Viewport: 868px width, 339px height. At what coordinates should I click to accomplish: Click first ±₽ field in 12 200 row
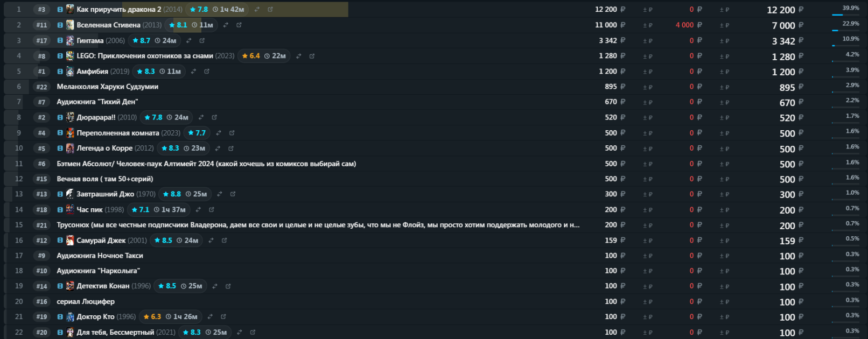(x=647, y=10)
